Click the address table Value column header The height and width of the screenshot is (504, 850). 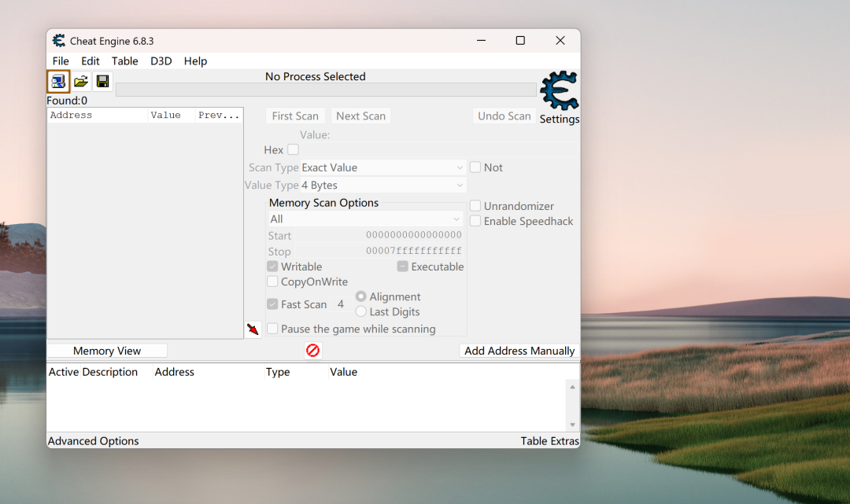(x=344, y=372)
